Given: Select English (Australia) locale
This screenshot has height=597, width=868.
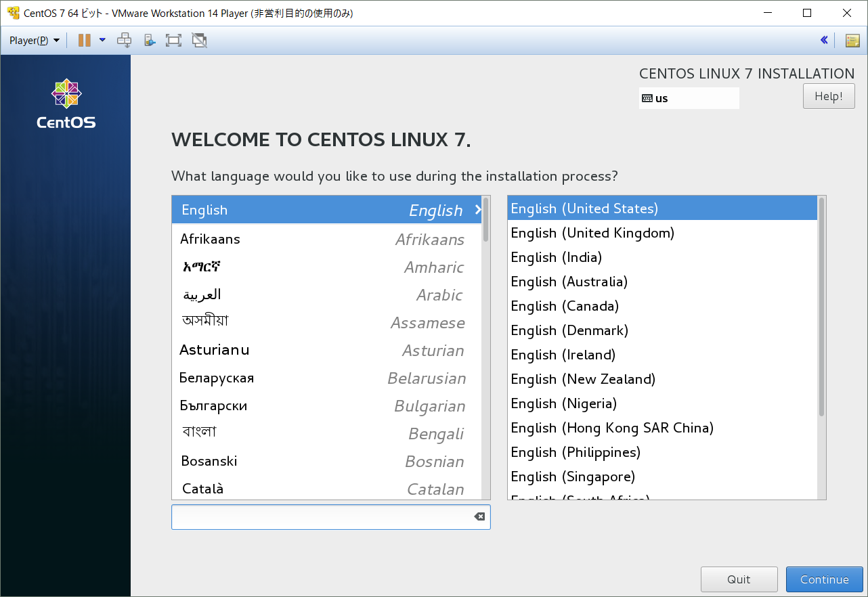Looking at the screenshot, I should (x=569, y=282).
